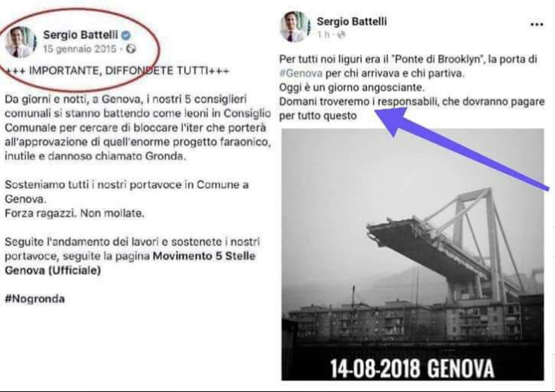This screenshot has height=392, width=555.
Task: Click the 14-08-2018 GENOVA caption on photo
Action: pos(412,368)
